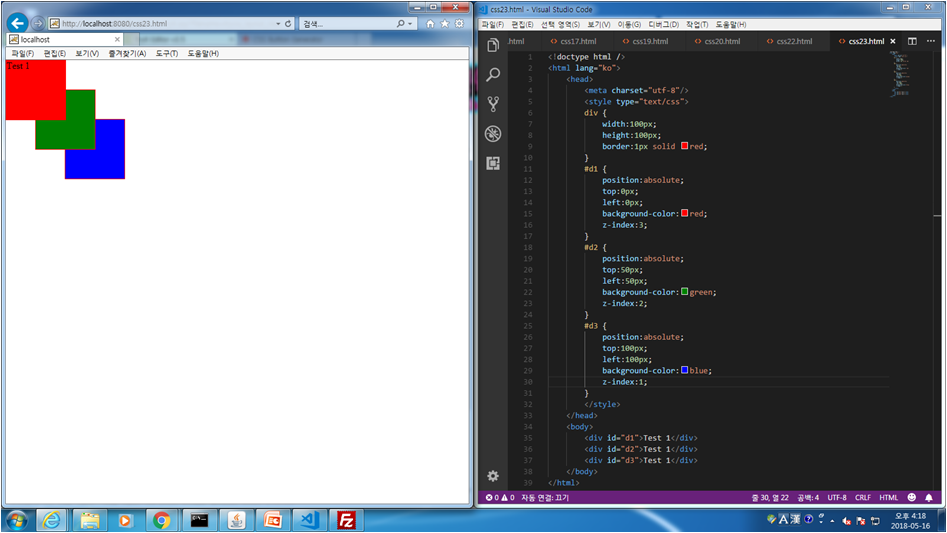This screenshot has height=533, width=947.
Task: Click the 자동 연결: 끄기 status item
Action: (x=545, y=497)
